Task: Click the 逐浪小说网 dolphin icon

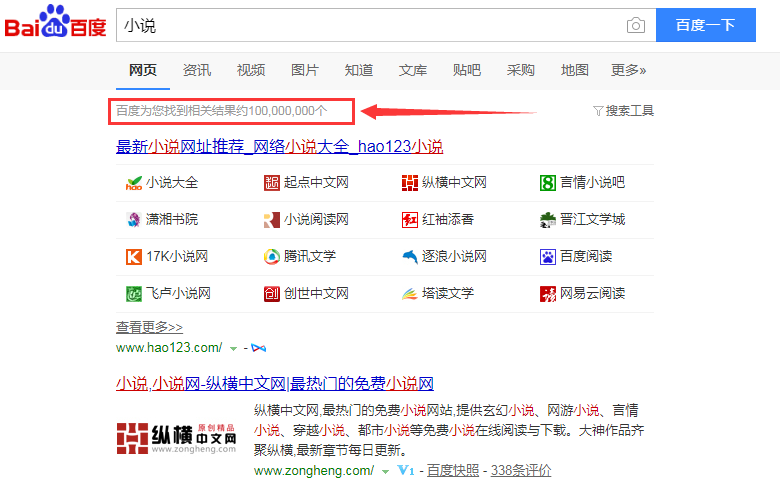Action: [x=409, y=257]
